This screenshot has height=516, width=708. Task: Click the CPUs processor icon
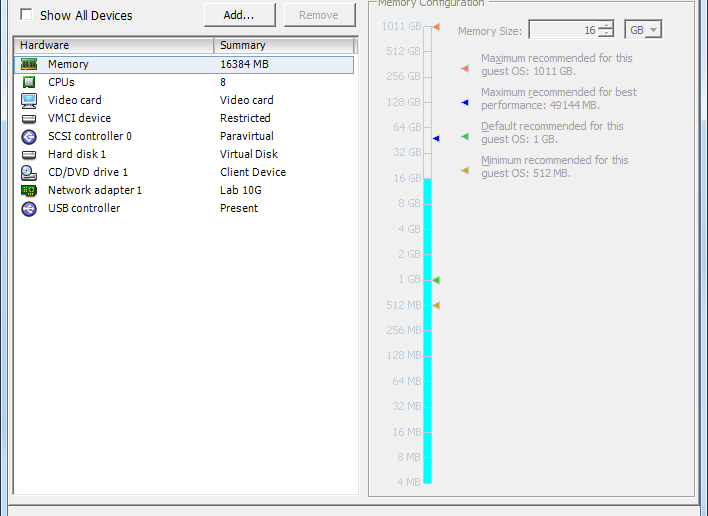coord(29,82)
